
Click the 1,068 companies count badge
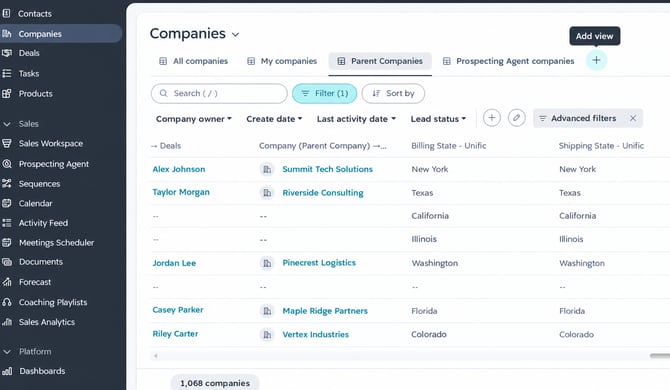pos(215,383)
